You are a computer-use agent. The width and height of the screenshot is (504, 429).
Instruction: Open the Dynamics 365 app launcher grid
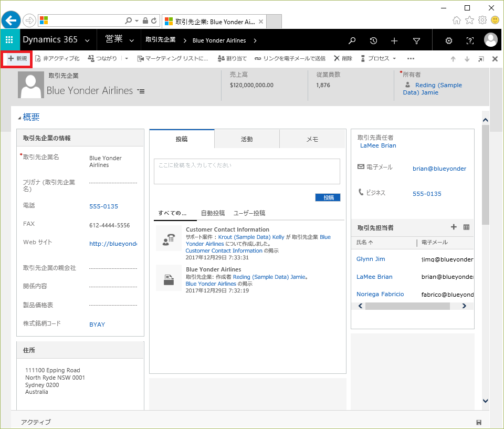click(x=9, y=40)
